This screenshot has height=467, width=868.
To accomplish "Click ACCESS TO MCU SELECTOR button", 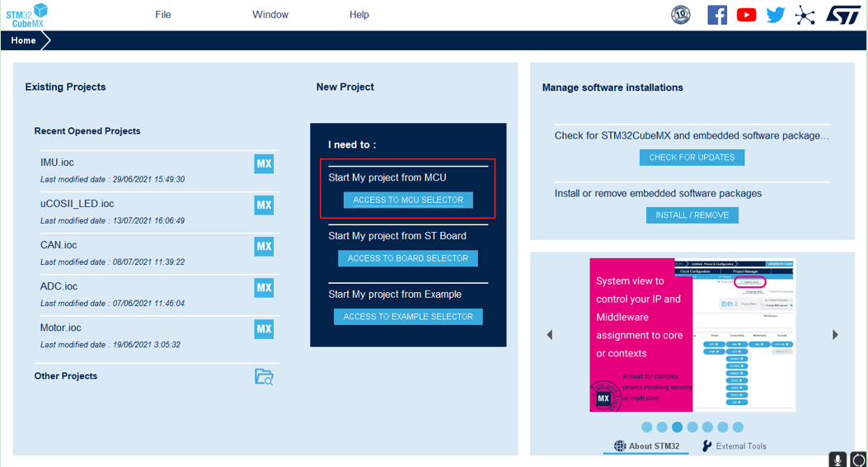I will coord(409,200).
